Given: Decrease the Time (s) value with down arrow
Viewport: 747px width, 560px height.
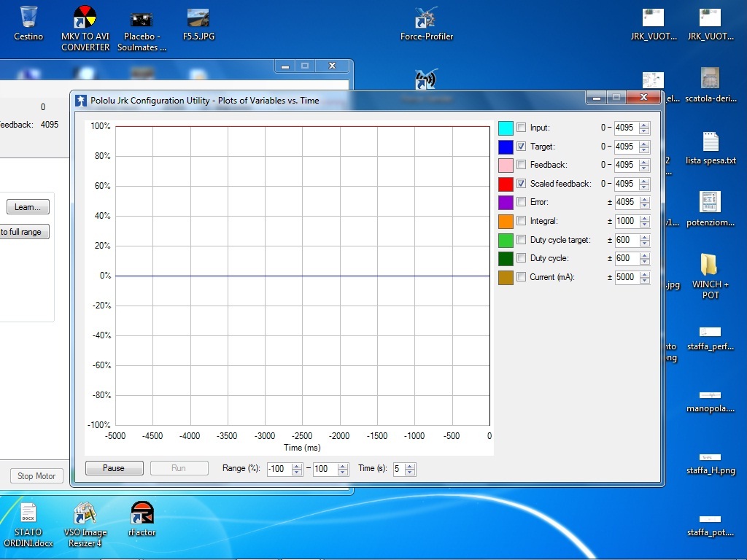Looking at the screenshot, I should click(x=410, y=472).
